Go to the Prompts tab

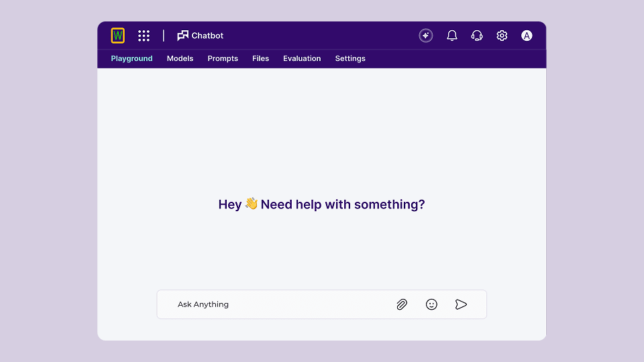pos(223,58)
